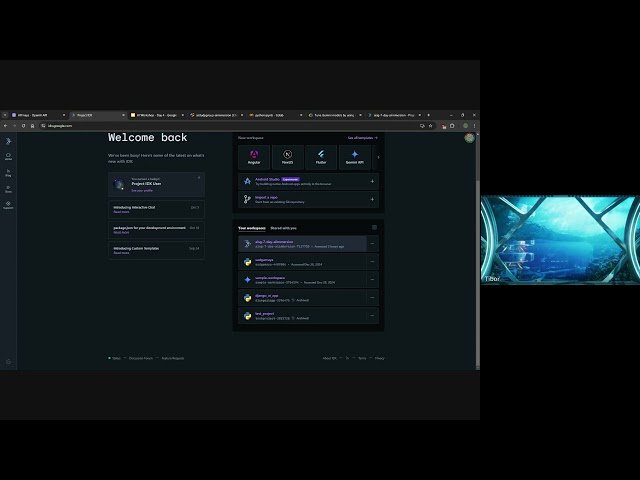Open the Chrome three-dot menu
The width and height of the screenshot is (640, 480).
click(x=474, y=126)
